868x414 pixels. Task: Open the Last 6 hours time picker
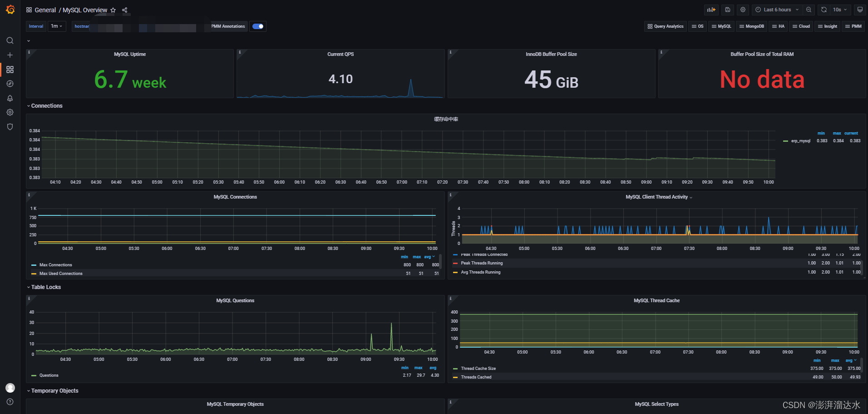pyautogui.click(x=777, y=10)
